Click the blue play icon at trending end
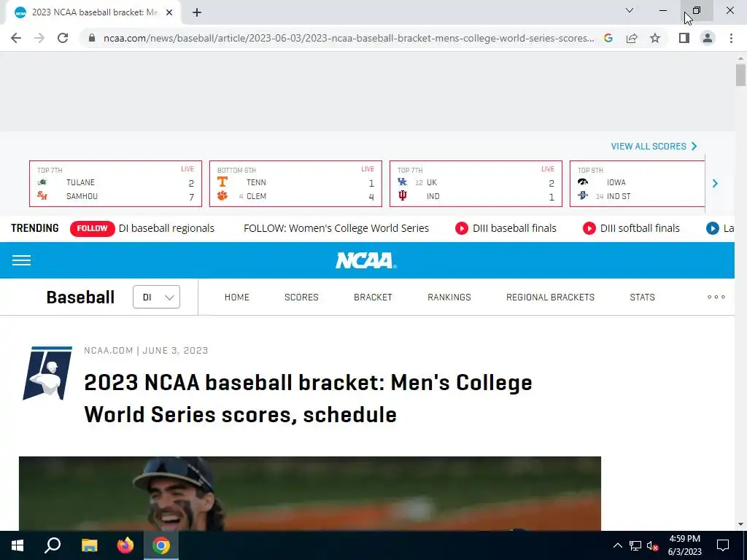Image resolution: width=747 pixels, height=560 pixels. tap(712, 228)
